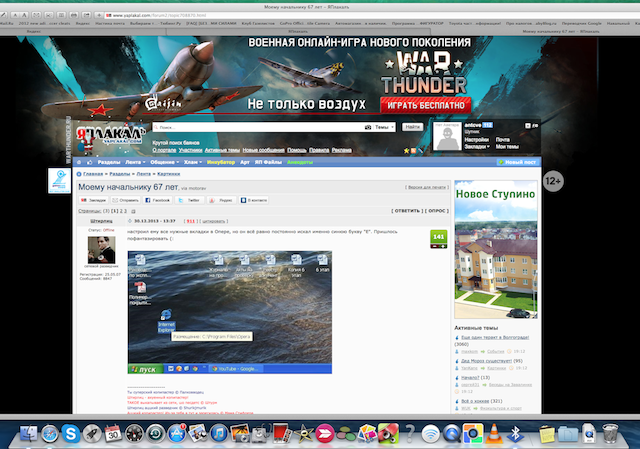Image resolution: width=640 pixels, height=449 pixels.
Task: Open iMovie star icon in Dock
Action: (x=303, y=433)
